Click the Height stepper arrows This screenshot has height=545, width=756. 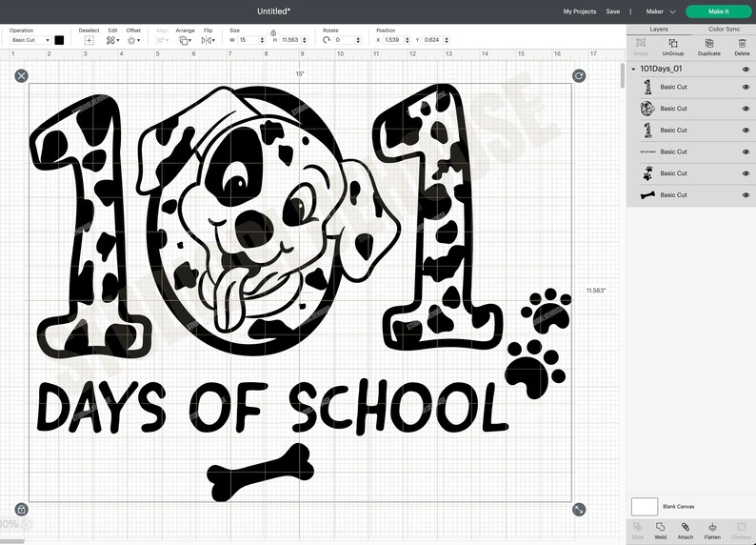(x=305, y=41)
